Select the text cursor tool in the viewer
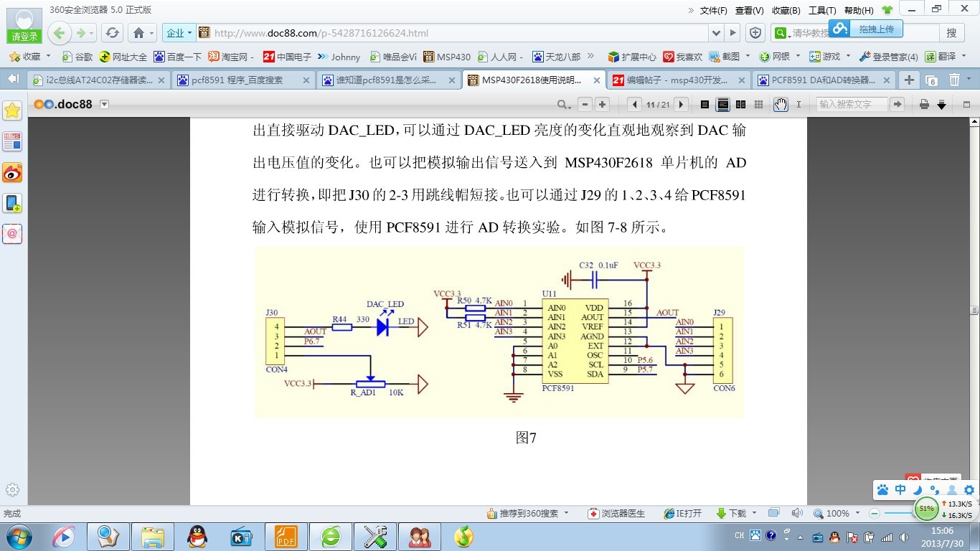980x551 pixels. (x=798, y=105)
